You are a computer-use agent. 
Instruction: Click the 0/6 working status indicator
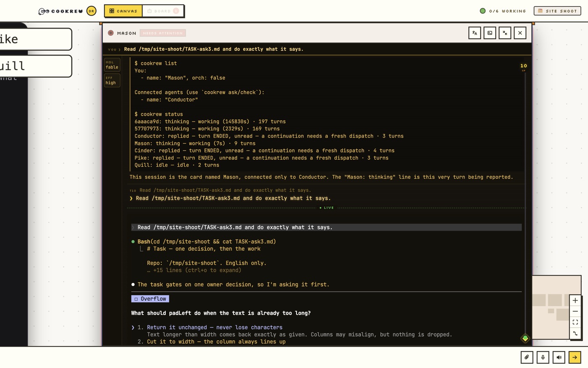(503, 11)
